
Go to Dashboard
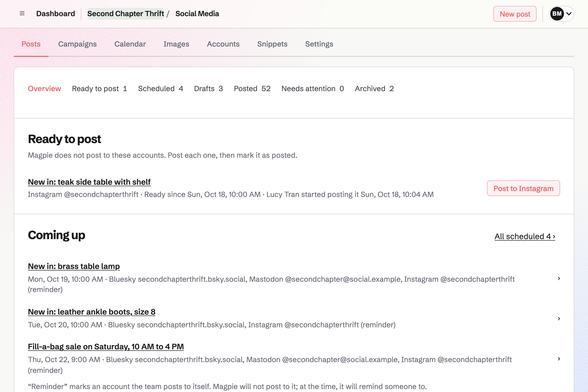pyautogui.click(x=56, y=13)
